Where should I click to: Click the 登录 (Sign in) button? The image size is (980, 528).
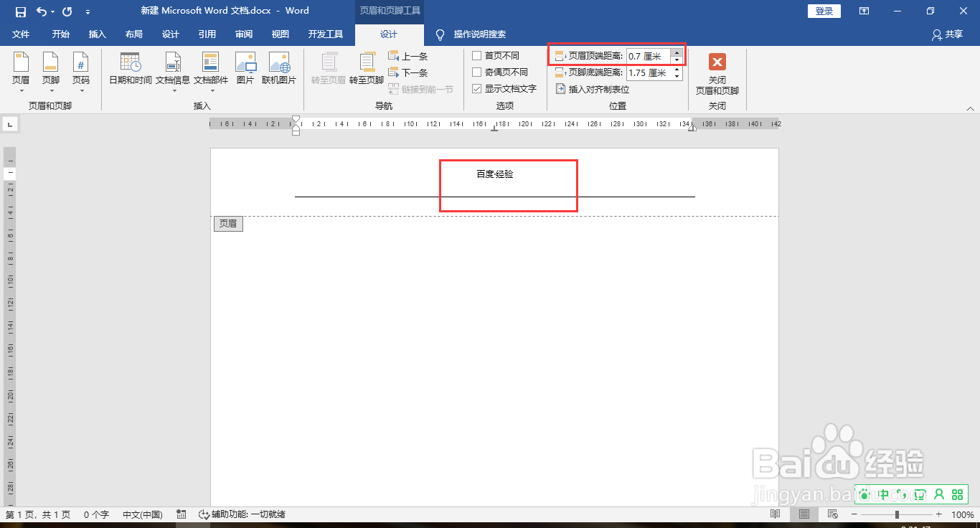[x=824, y=11]
